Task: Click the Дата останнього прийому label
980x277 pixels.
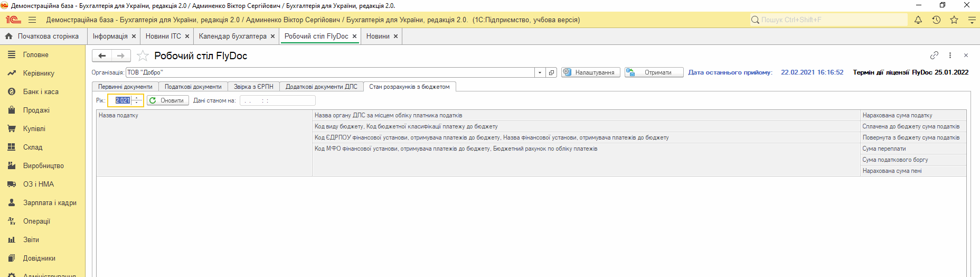Action: (730, 72)
